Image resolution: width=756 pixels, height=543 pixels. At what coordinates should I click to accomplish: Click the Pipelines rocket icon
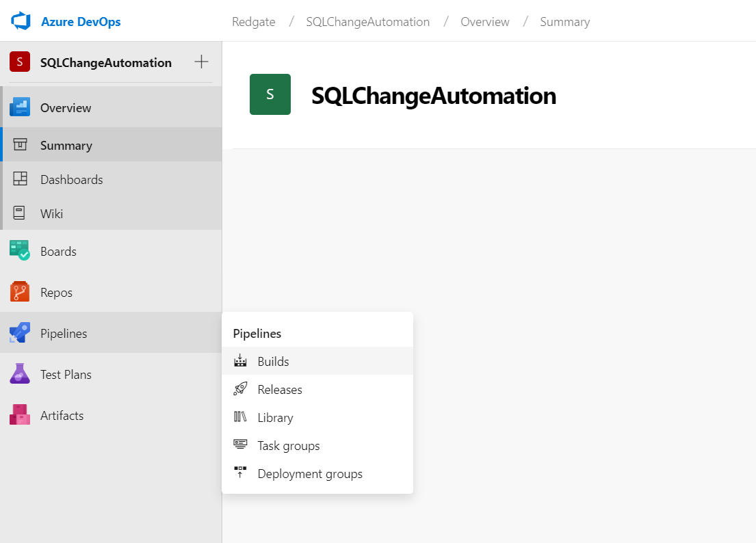tap(20, 332)
